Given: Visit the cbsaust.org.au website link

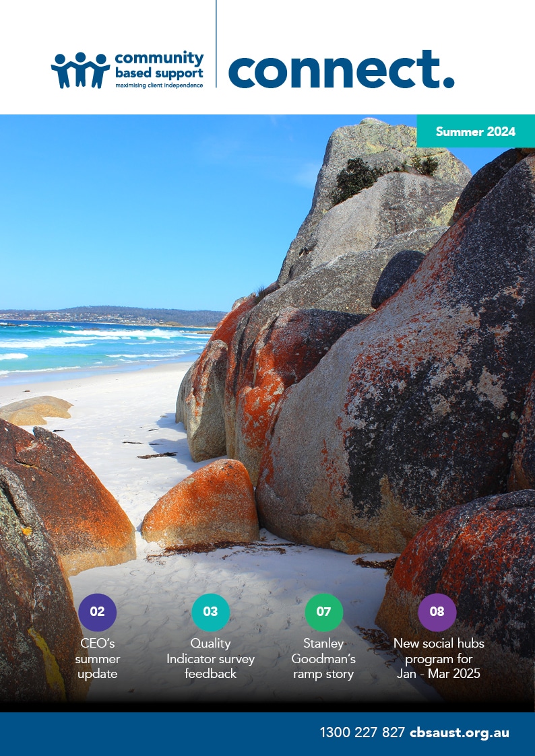Looking at the screenshot, I should (x=459, y=732).
